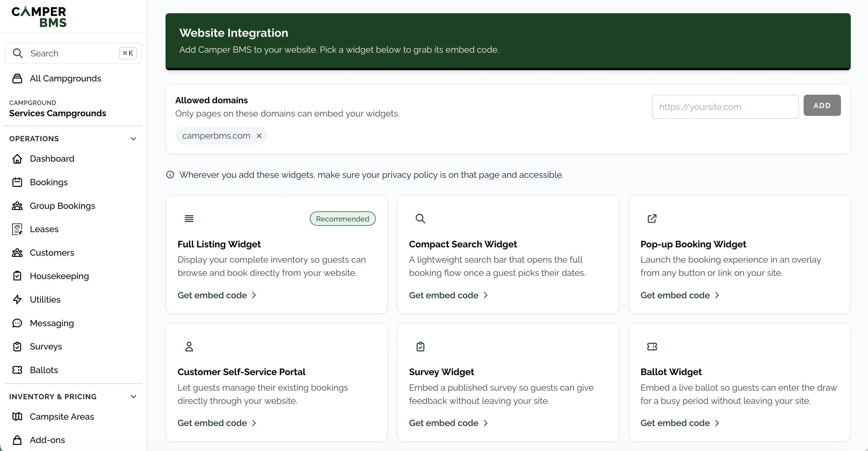Open the Dashboard menu item
Image resolution: width=868 pixels, height=451 pixels.
[x=74, y=159]
